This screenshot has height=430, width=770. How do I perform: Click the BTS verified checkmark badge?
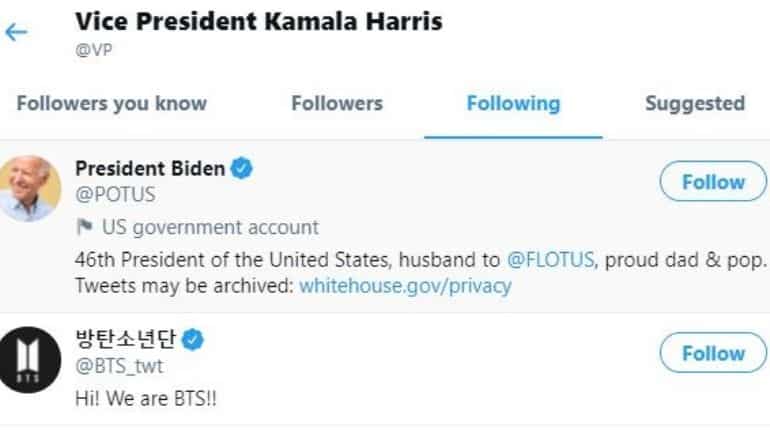(x=192, y=339)
